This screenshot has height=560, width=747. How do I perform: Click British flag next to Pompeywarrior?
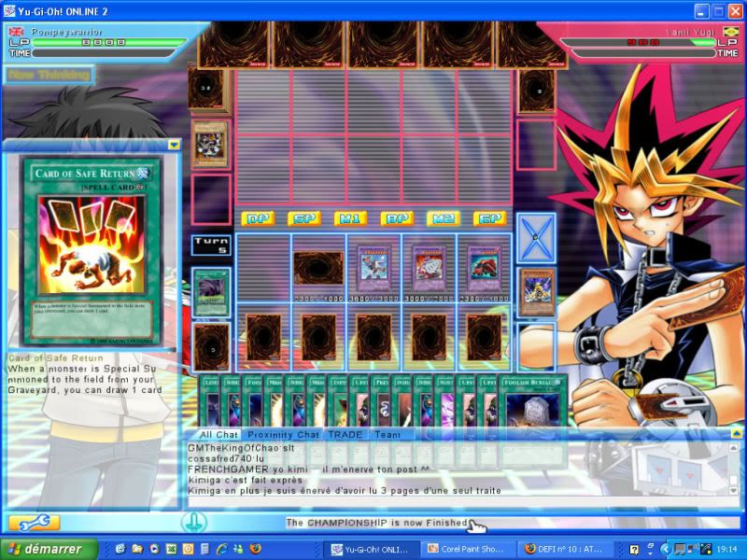(x=16, y=32)
